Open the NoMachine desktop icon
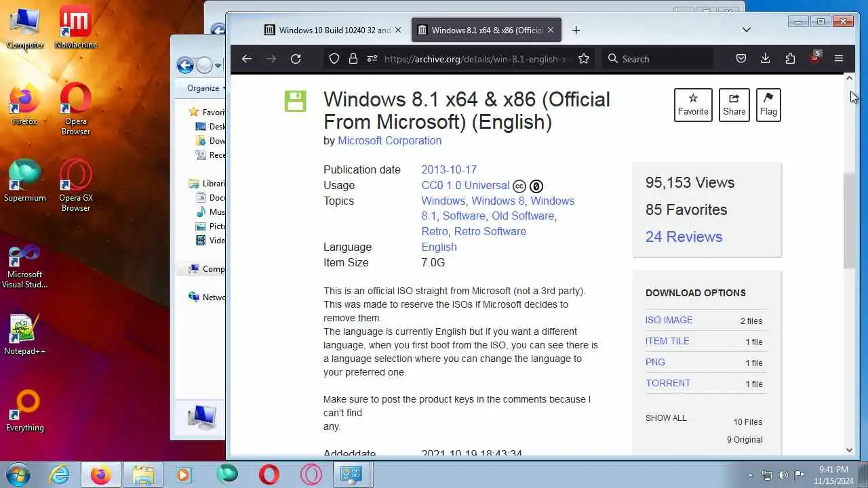Screen dimensions: 868x488 tap(76, 28)
